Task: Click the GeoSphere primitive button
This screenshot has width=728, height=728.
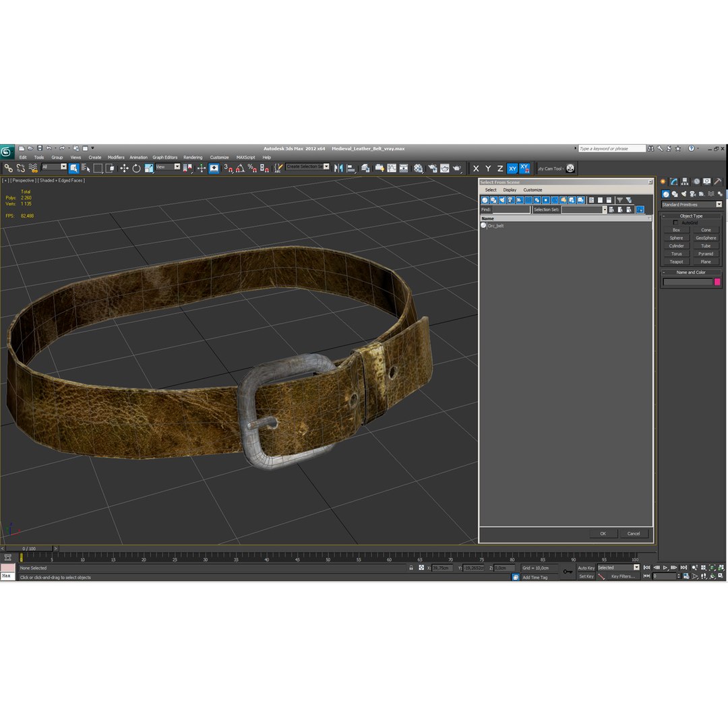Action: coord(706,238)
